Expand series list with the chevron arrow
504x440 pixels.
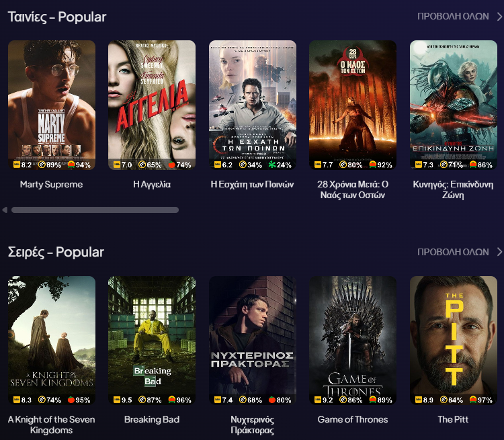point(499,252)
